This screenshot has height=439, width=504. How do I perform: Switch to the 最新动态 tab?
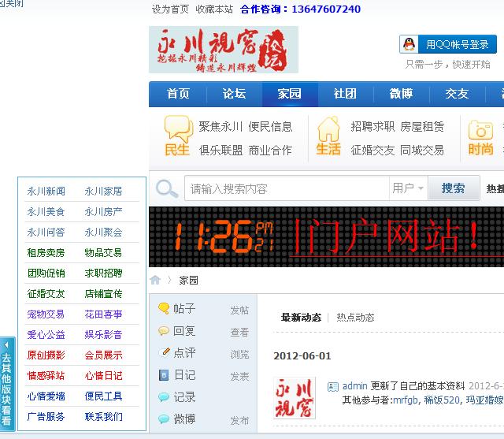(x=301, y=318)
